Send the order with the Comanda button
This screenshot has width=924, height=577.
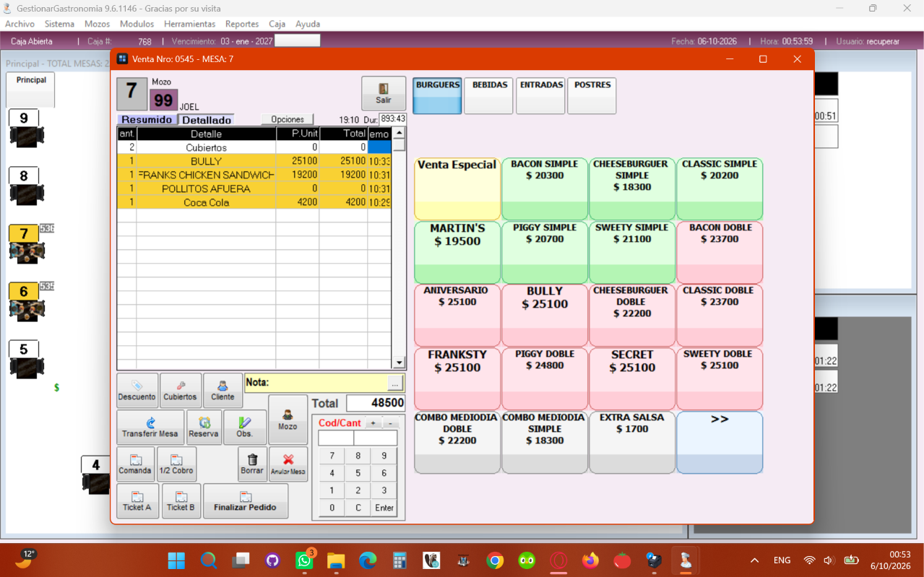(135, 464)
